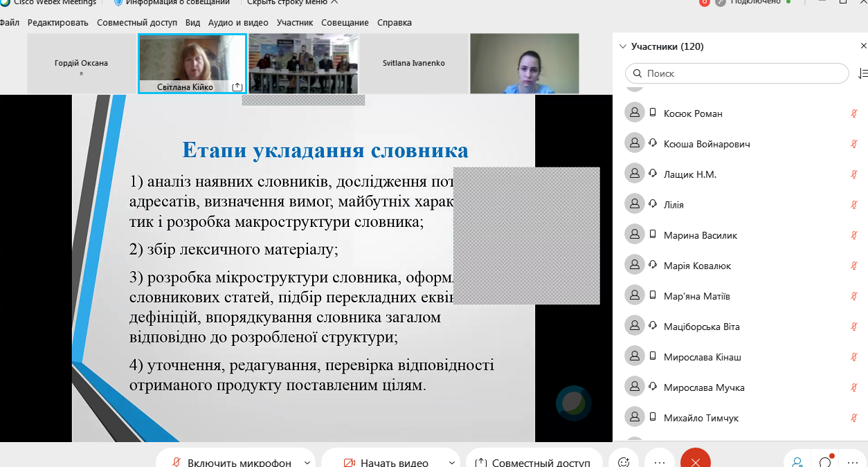Sort the participants list
The height and width of the screenshot is (467, 868).
pyautogui.click(x=862, y=73)
